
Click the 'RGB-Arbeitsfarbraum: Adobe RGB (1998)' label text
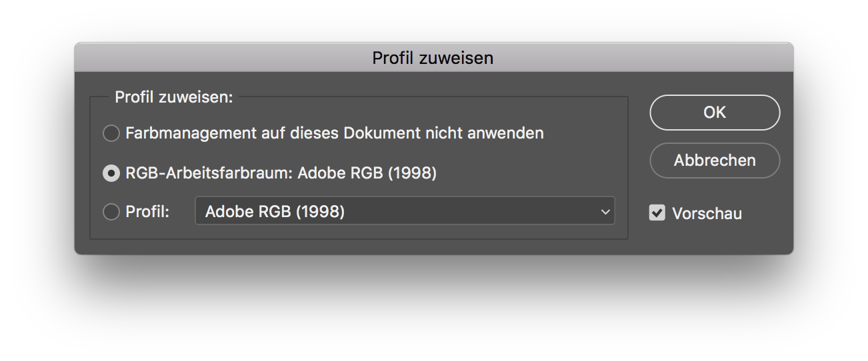click(281, 173)
